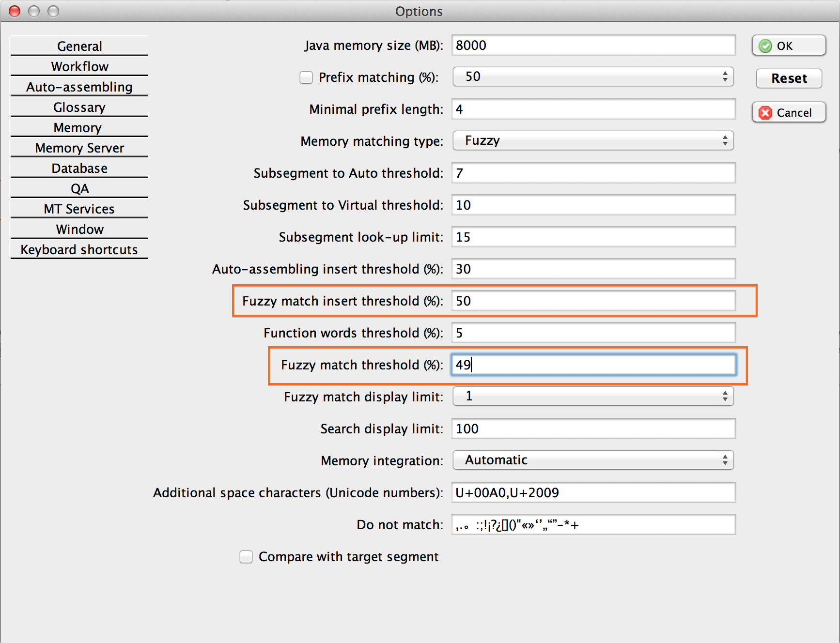Open the MT Services tab
This screenshot has width=840, height=643.
[x=79, y=209]
